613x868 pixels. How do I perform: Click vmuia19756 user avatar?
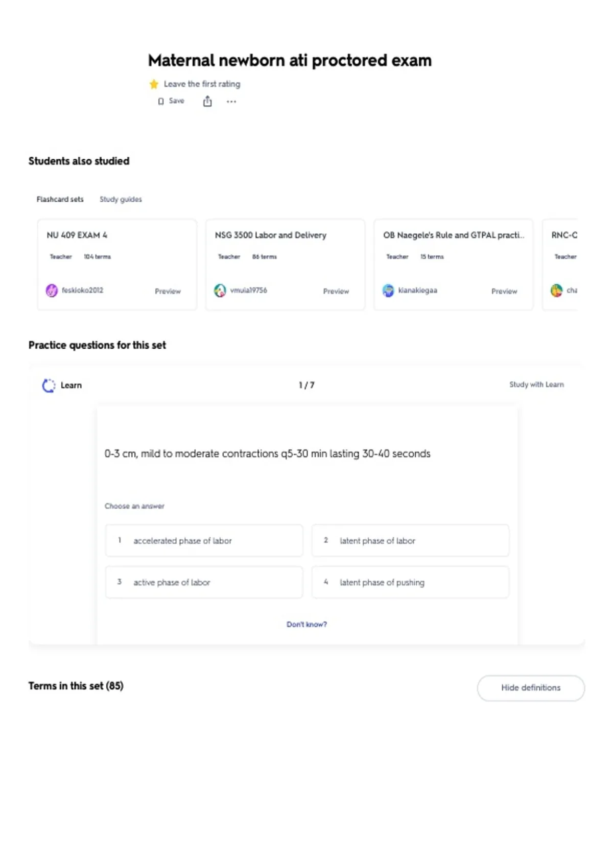220,291
